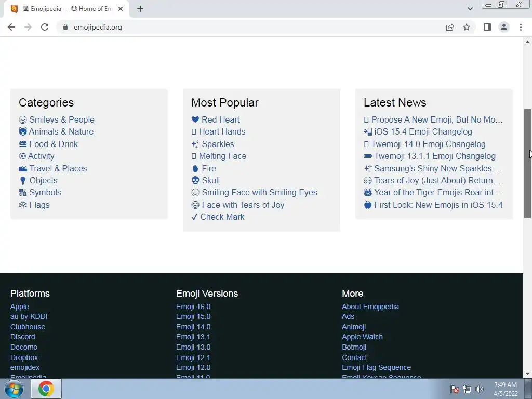Screen dimensions: 532x399
Task: Click the page vertical scrollbar thumb
Action: (527, 163)
